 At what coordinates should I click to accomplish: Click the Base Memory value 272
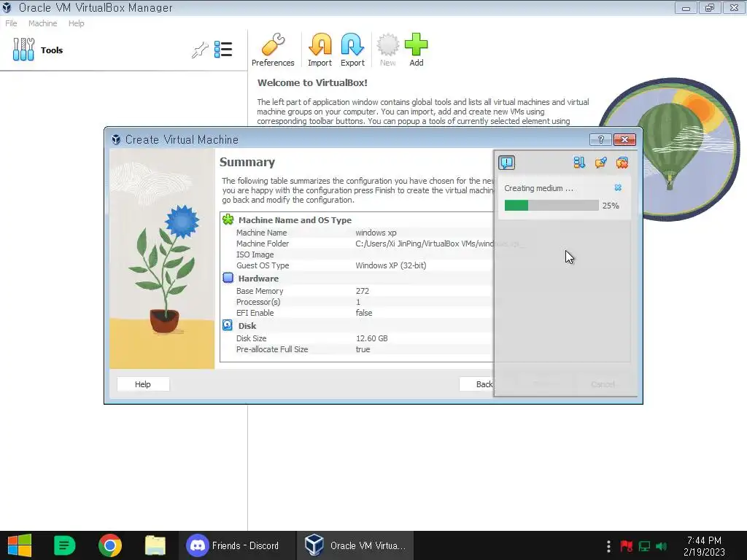coord(363,291)
